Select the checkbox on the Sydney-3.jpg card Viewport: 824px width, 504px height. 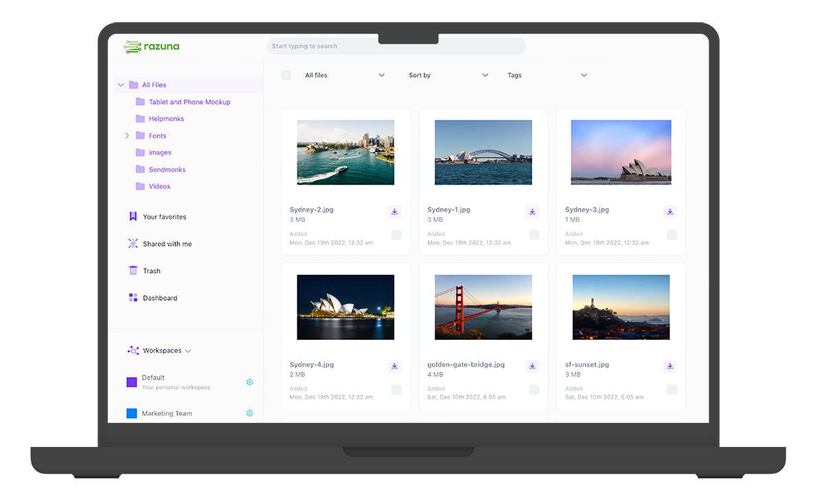pos(672,235)
